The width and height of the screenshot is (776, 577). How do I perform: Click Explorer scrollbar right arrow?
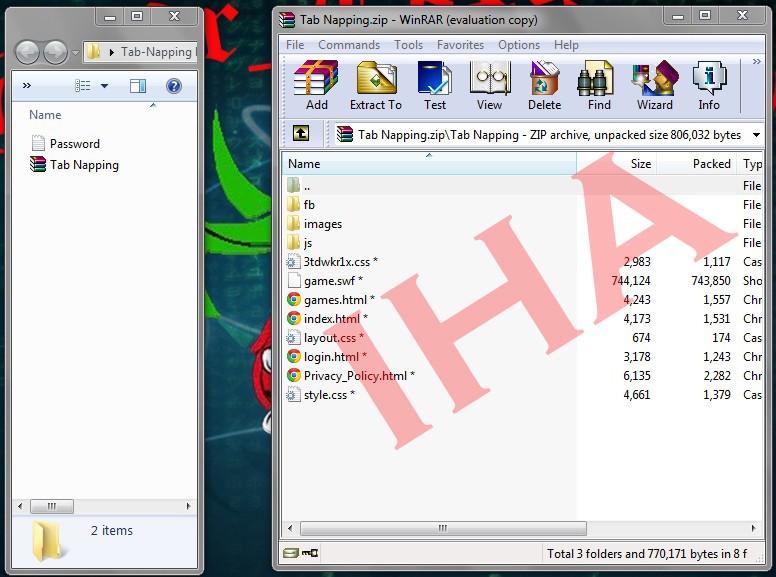tap(189, 506)
